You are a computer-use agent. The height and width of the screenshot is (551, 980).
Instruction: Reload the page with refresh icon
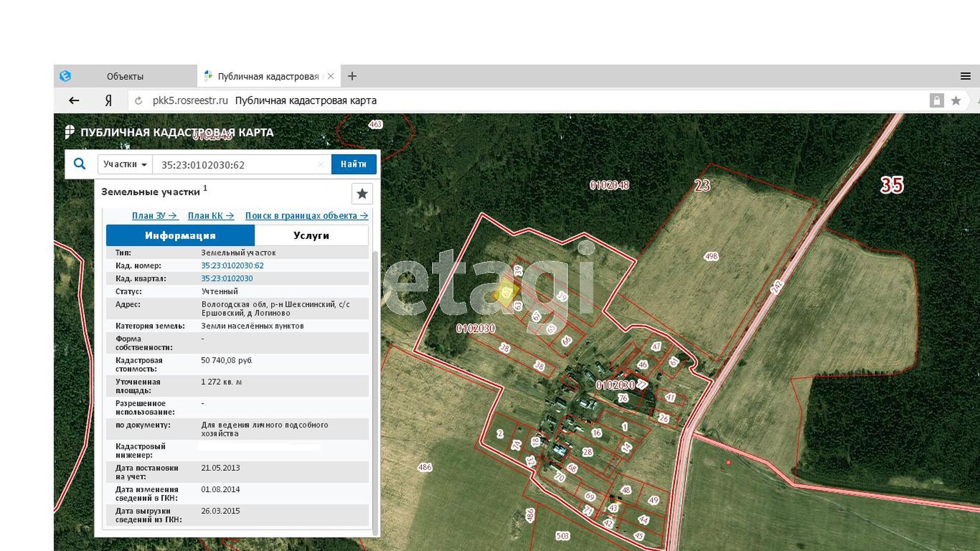(x=138, y=101)
